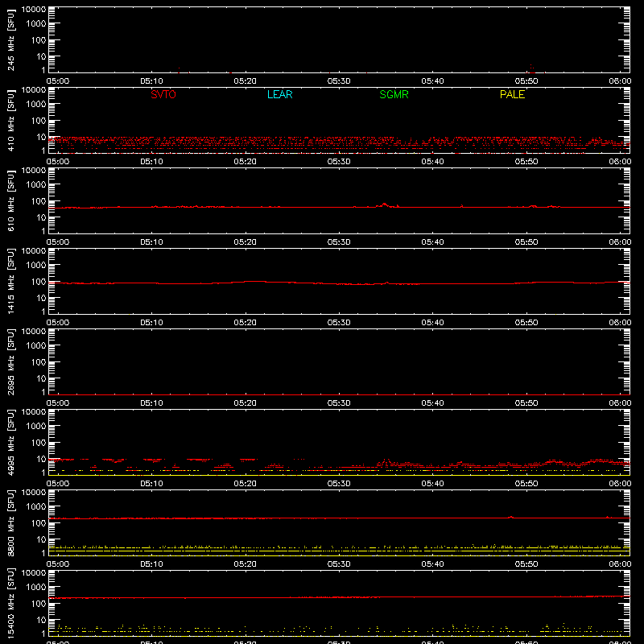Click 06:00 under the 610 MHz panel
This screenshot has width=644, height=644.
click(620, 242)
